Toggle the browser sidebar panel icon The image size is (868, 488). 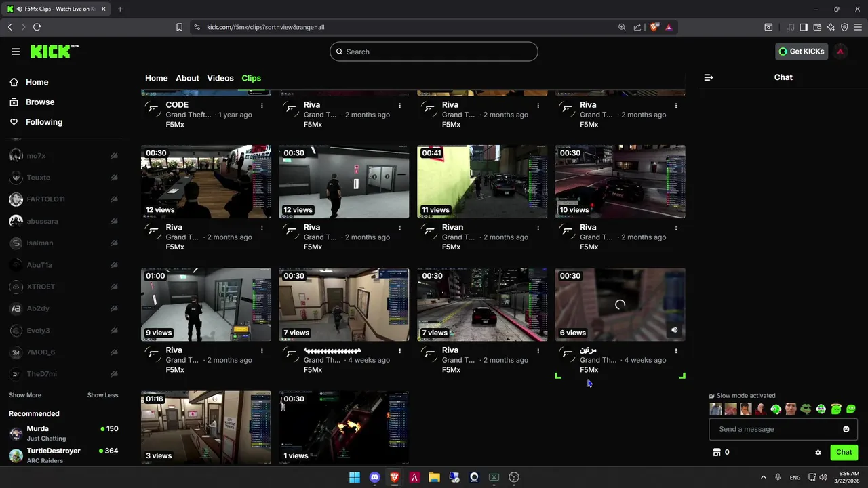click(x=804, y=27)
